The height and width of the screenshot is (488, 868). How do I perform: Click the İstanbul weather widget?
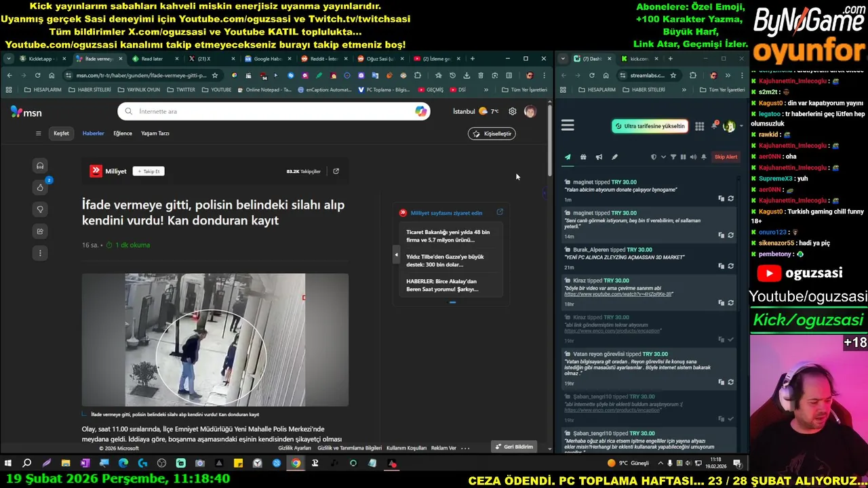point(475,111)
